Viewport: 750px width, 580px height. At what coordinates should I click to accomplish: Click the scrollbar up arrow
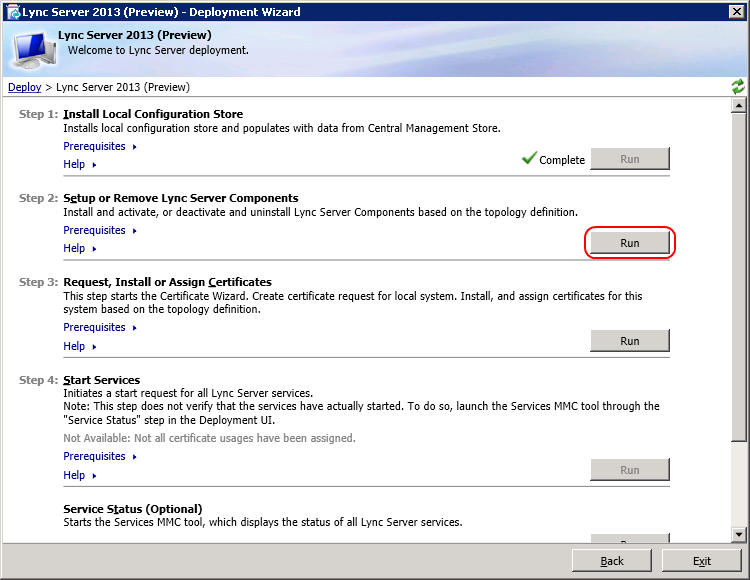739,105
